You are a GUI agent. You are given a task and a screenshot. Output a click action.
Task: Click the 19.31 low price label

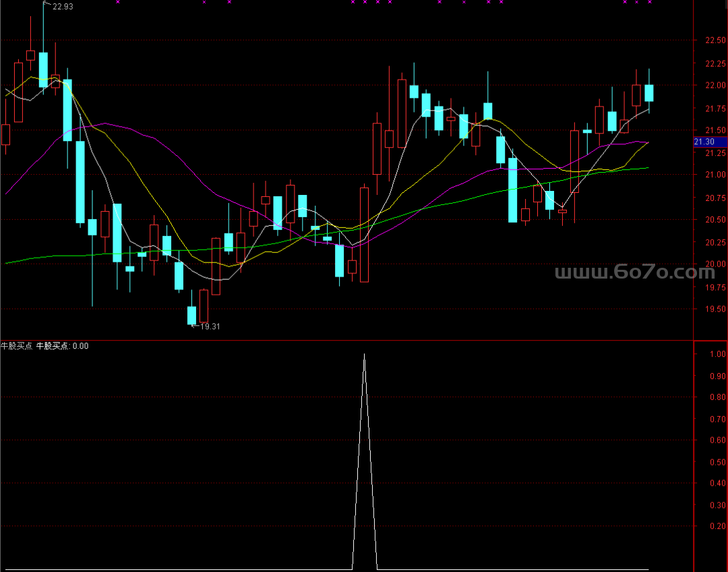coord(210,326)
